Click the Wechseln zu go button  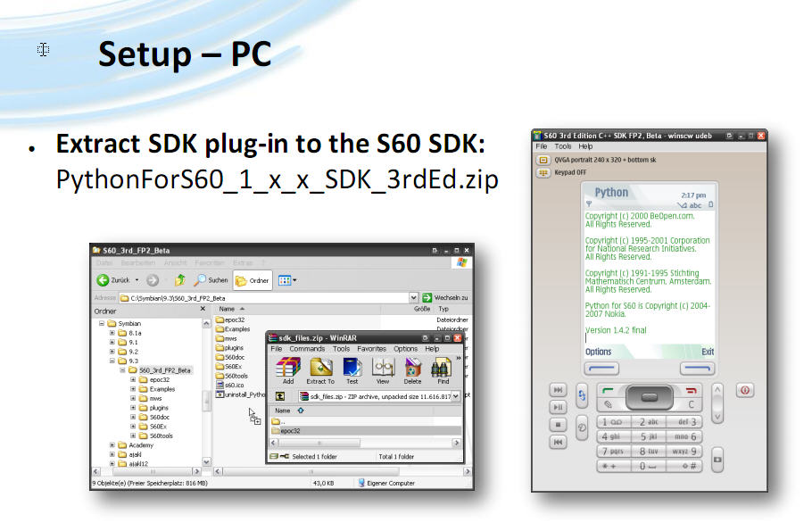tap(445, 298)
